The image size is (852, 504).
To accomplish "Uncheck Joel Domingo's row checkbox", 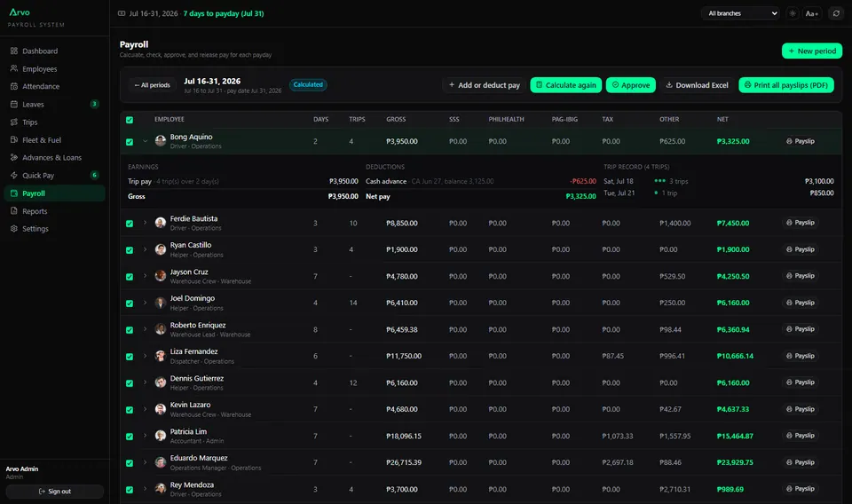I will [x=130, y=303].
